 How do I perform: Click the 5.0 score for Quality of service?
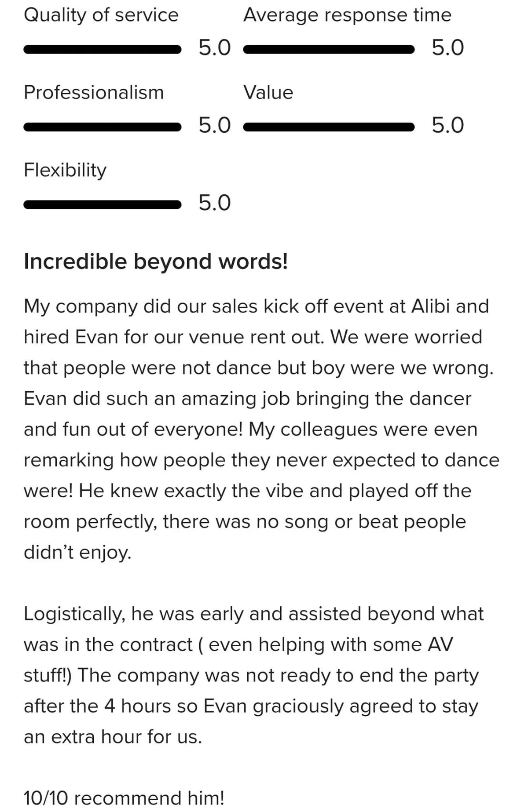pyautogui.click(x=214, y=48)
